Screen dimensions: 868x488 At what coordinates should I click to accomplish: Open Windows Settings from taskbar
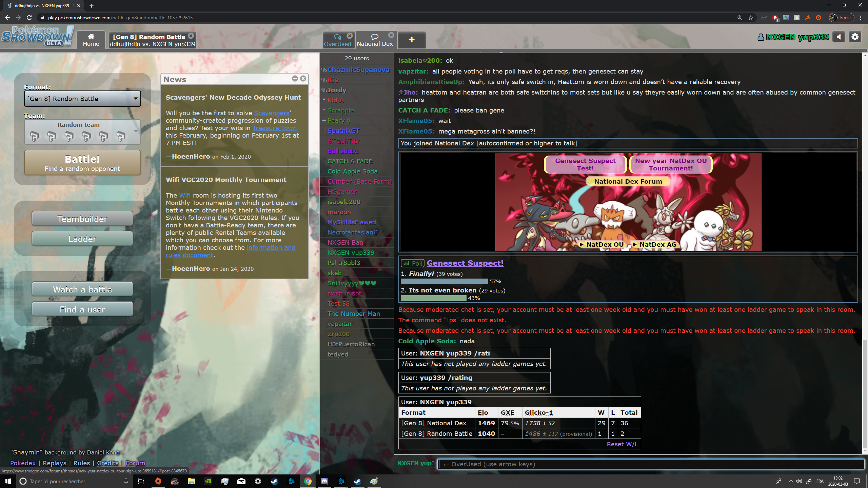(258, 481)
